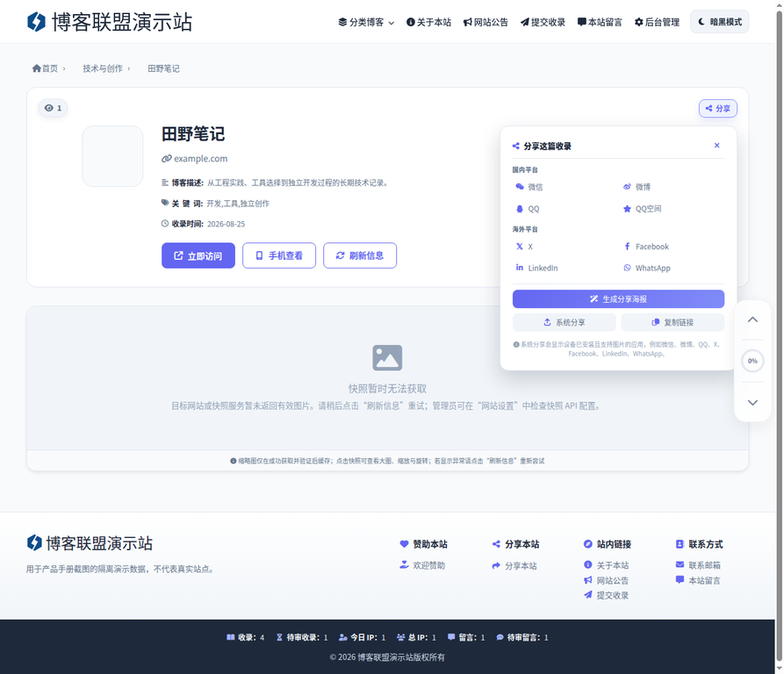Image resolution: width=784 pixels, height=674 pixels.
Task: Click the 生成分享海报 button
Action: click(x=618, y=298)
